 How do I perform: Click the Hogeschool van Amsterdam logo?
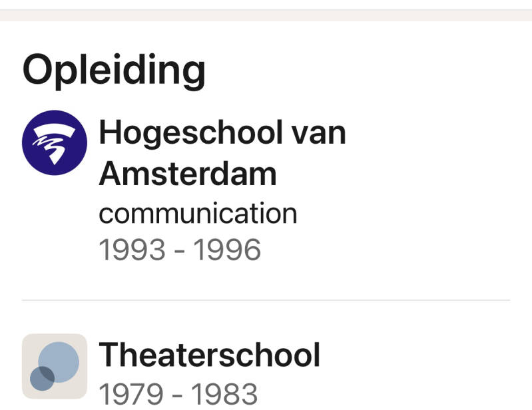click(x=55, y=142)
